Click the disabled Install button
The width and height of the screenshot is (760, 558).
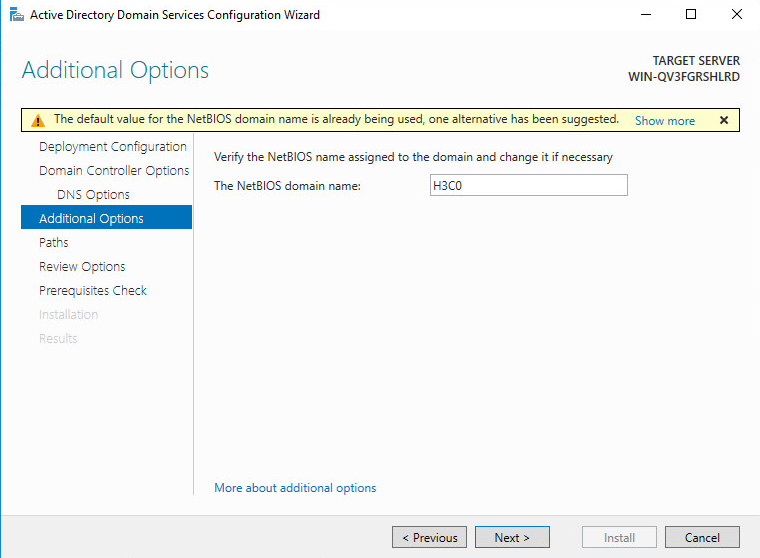(619, 537)
